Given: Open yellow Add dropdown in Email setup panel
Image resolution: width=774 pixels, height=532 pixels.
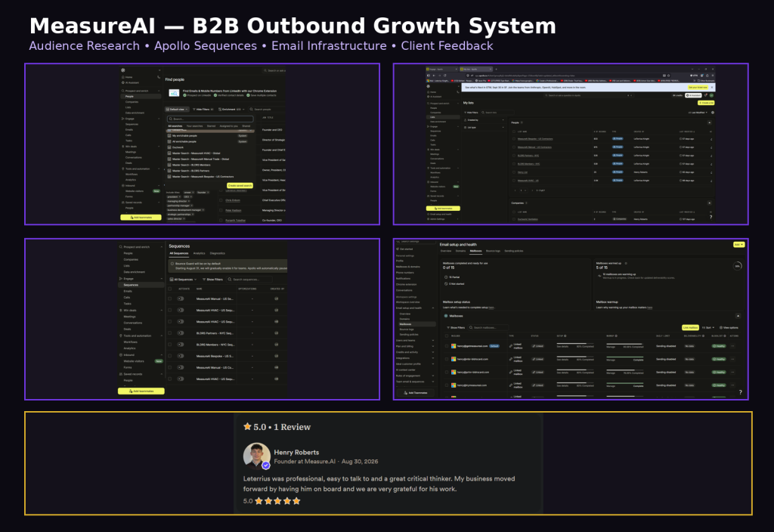Looking at the screenshot, I should [x=738, y=245].
